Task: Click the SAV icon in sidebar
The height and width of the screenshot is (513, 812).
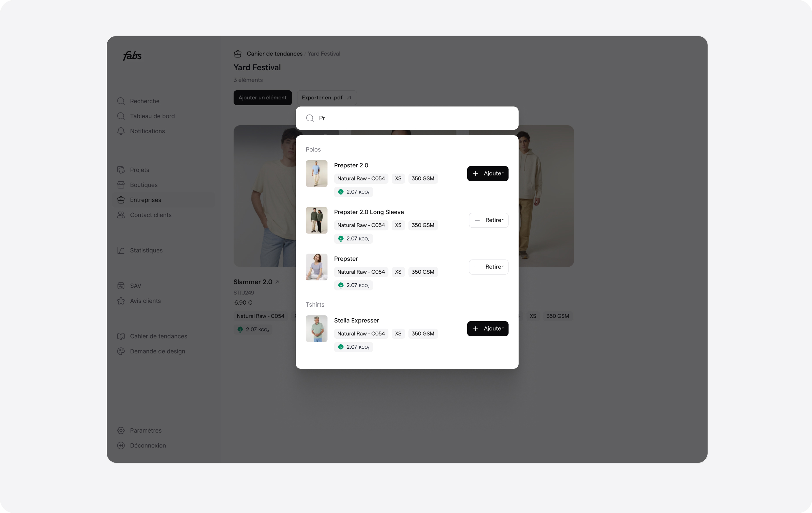Action: [x=121, y=286]
